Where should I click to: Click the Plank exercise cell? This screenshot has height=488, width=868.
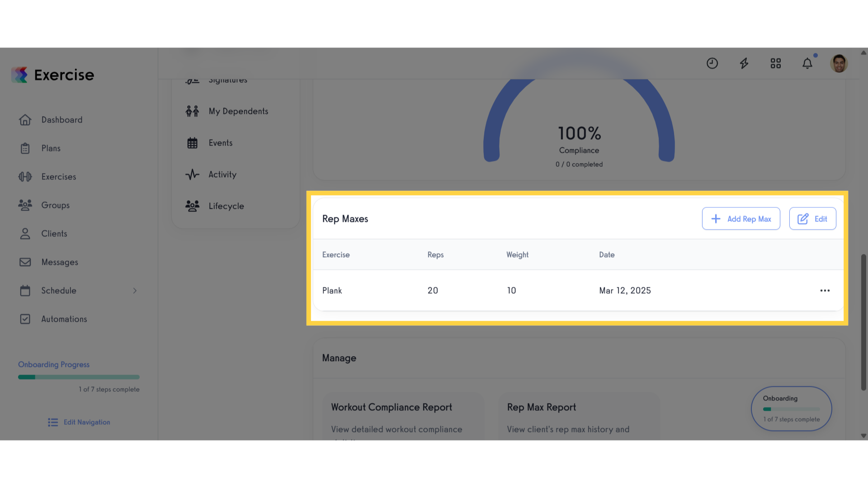pyautogui.click(x=332, y=291)
